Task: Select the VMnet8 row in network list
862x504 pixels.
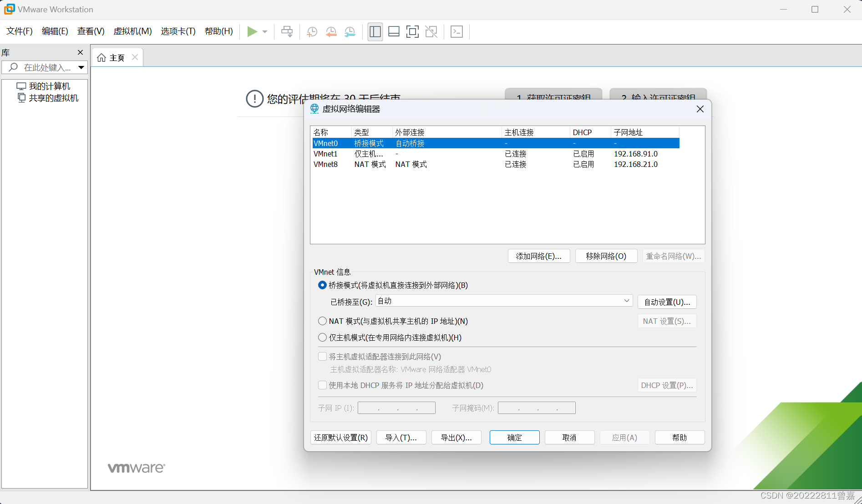Action: click(496, 164)
